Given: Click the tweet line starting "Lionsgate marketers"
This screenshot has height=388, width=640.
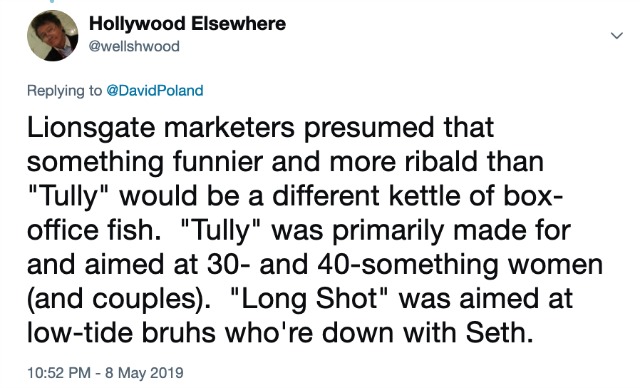Looking at the screenshot, I should [260, 127].
